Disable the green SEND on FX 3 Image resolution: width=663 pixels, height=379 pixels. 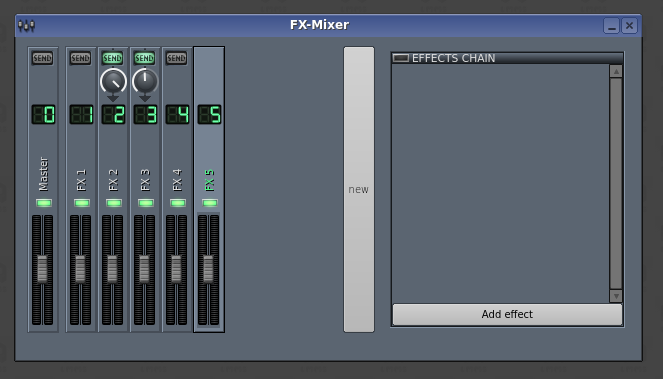(145, 58)
